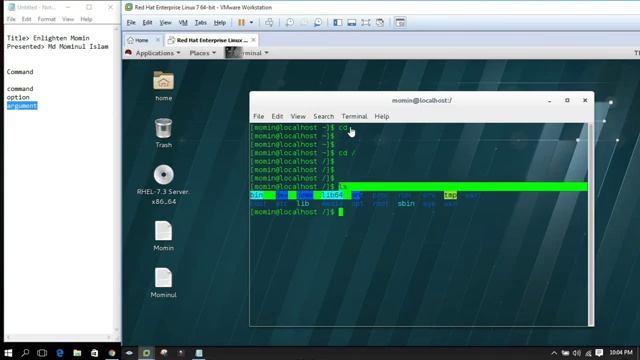Viewport: 640px width, 360px height.
Task: Switch to Unity mode in VMware toolbar
Action: [x=380, y=22]
